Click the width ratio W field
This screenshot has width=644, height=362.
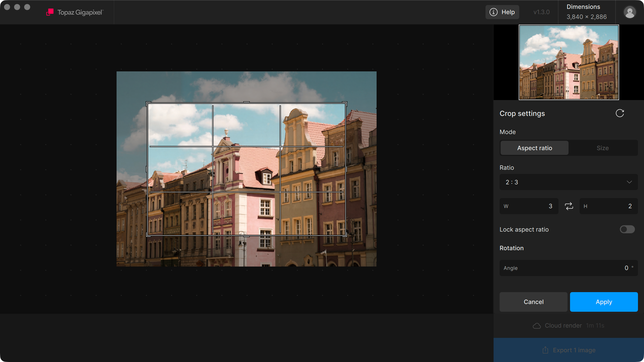click(x=529, y=206)
